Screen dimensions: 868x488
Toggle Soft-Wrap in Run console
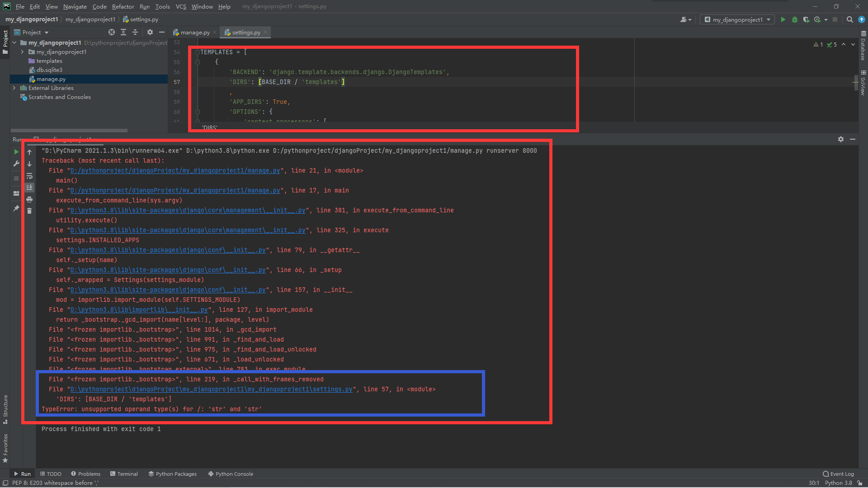point(29,176)
